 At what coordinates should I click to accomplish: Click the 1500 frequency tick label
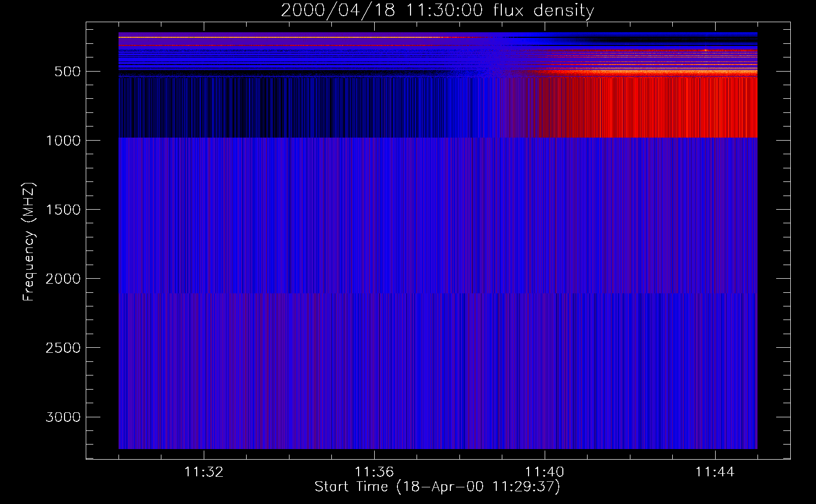point(63,210)
